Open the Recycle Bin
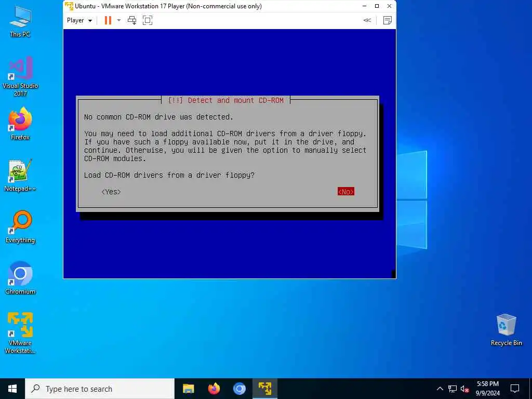Viewport: 532px width, 399px height. coord(506,330)
